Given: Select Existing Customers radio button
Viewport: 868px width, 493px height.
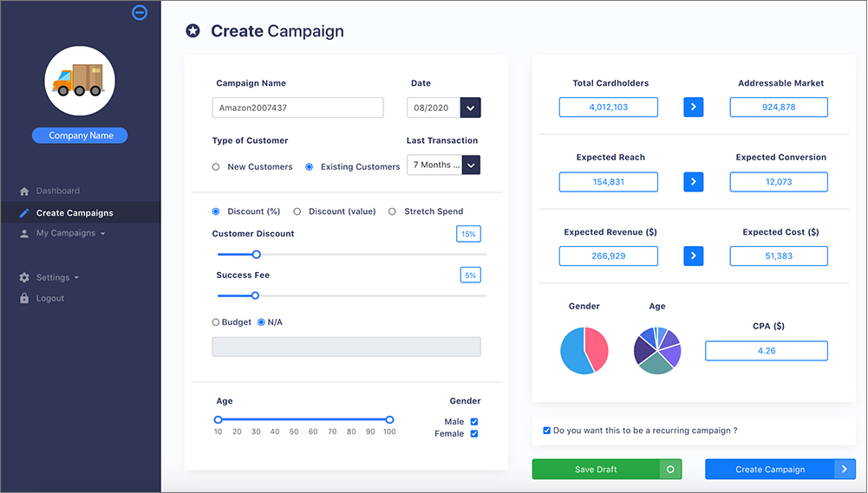Looking at the screenshot, I should pos(309,166).
